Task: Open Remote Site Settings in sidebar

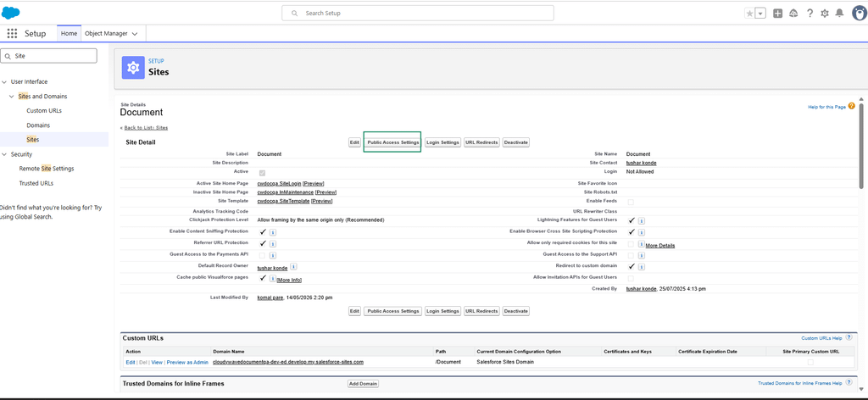Action: pyautogui.click(x=47, y=168)
